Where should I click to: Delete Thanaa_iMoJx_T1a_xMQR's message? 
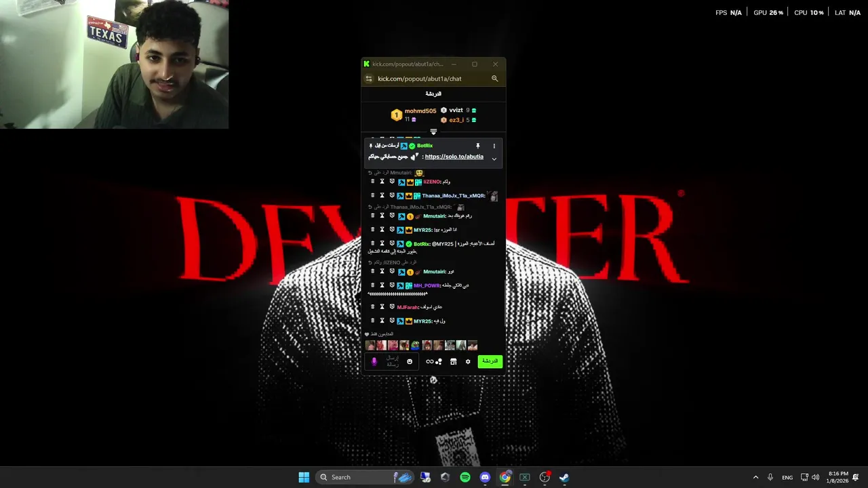click(x=372, y=196)
